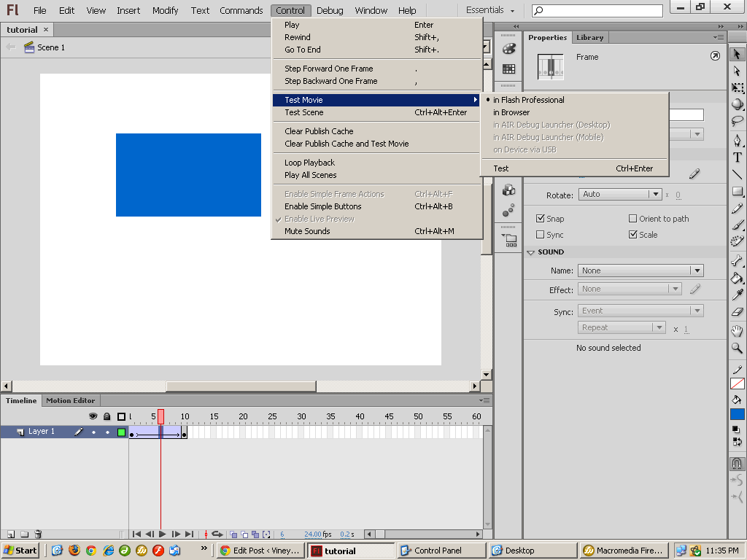
Task: Toggle the Snap to Objects magnet
Action: (x=737, y=463)
